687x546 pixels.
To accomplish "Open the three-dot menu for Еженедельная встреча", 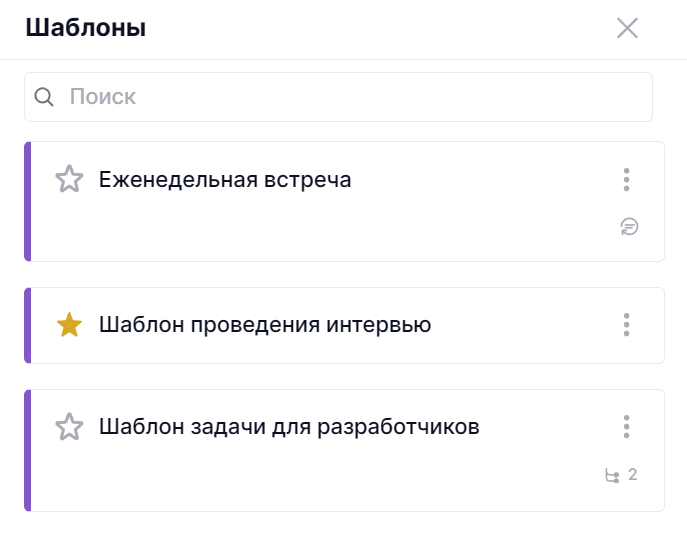I will pyautogui.click(x=626, y=180).
